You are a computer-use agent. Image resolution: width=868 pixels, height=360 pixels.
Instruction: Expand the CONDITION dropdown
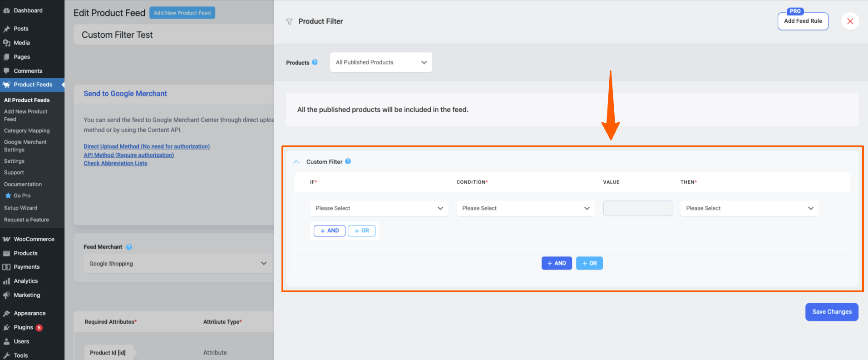[x=525, y=208]
